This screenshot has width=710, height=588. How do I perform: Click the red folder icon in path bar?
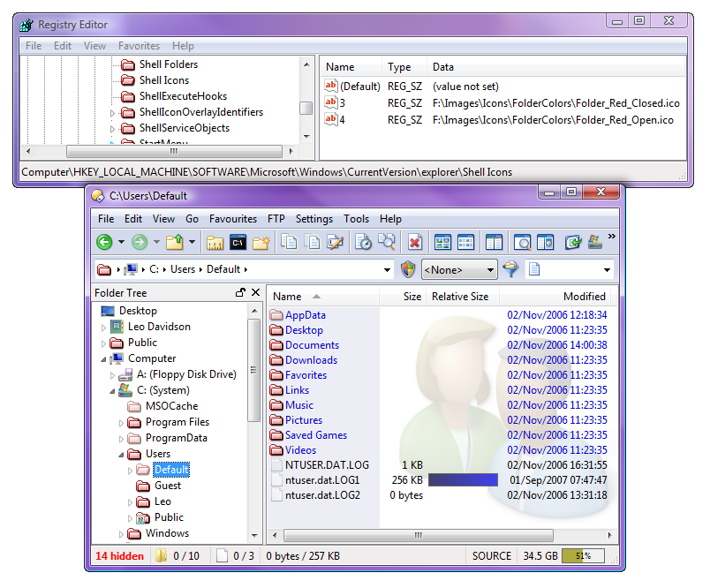(x=104, y=270)
